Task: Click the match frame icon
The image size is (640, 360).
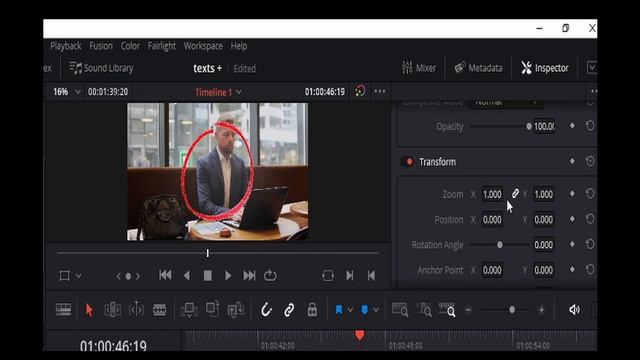Action: click(x=328, y=276)
